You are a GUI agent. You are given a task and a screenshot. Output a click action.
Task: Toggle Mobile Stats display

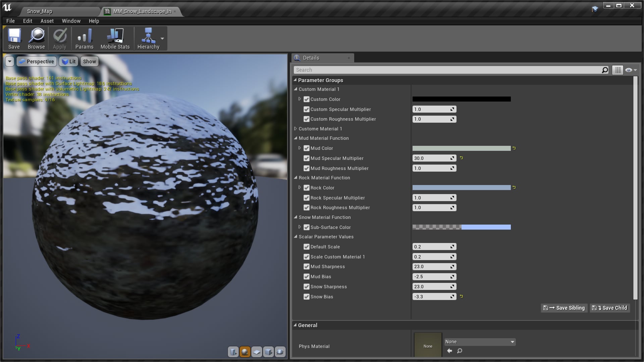tap(115, 39)
